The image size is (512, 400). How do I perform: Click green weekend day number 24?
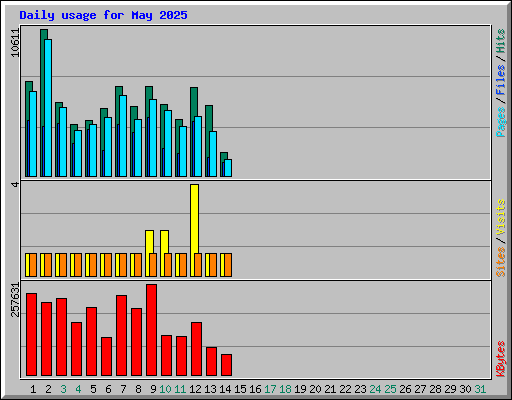click(x=375, y=389)
